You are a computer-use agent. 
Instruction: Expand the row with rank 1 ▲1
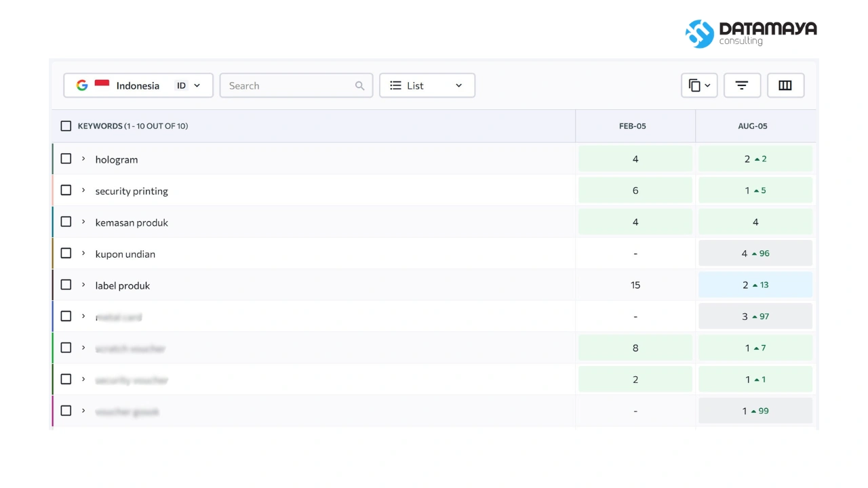pos(83,380)
